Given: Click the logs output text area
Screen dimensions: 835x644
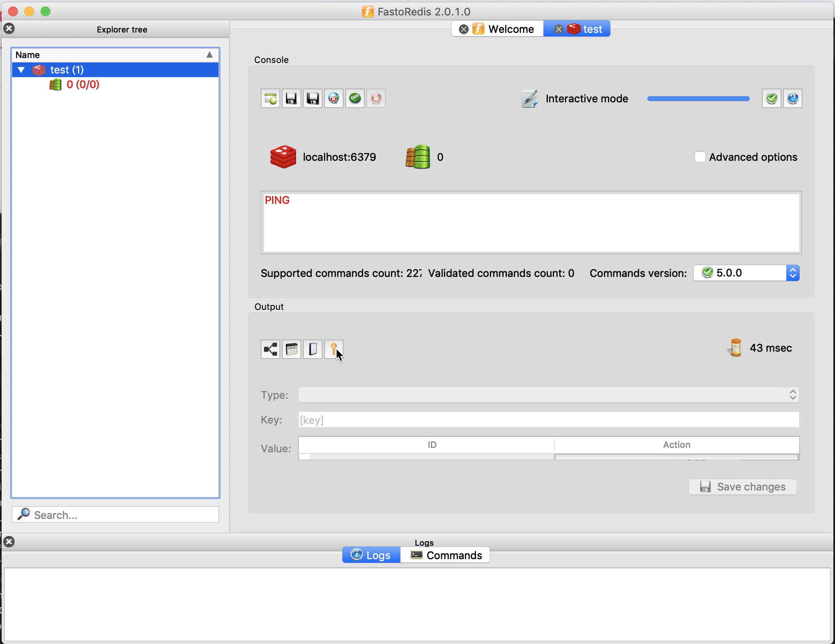Looking at the screenshot, I should point(417,604).
